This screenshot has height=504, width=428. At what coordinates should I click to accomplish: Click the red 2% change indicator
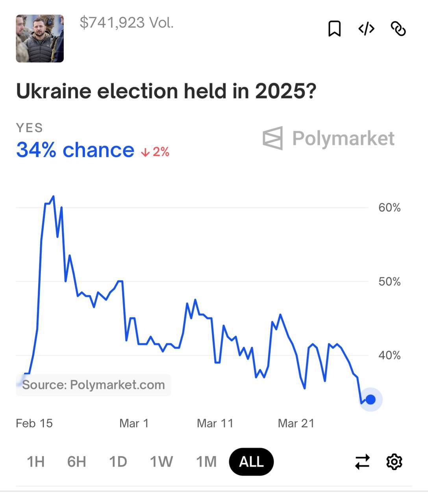156,152
